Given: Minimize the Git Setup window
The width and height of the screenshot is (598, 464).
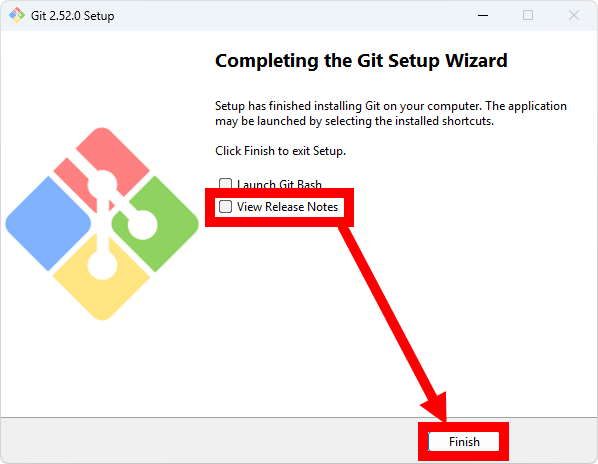Looking at the screenshot, I should click(483, 16).
